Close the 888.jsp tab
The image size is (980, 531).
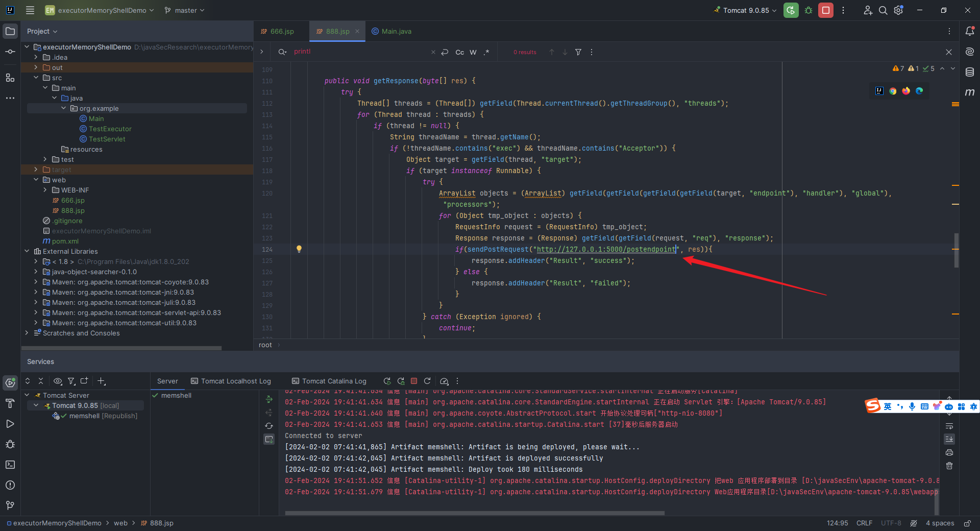(x=357, y=31)
